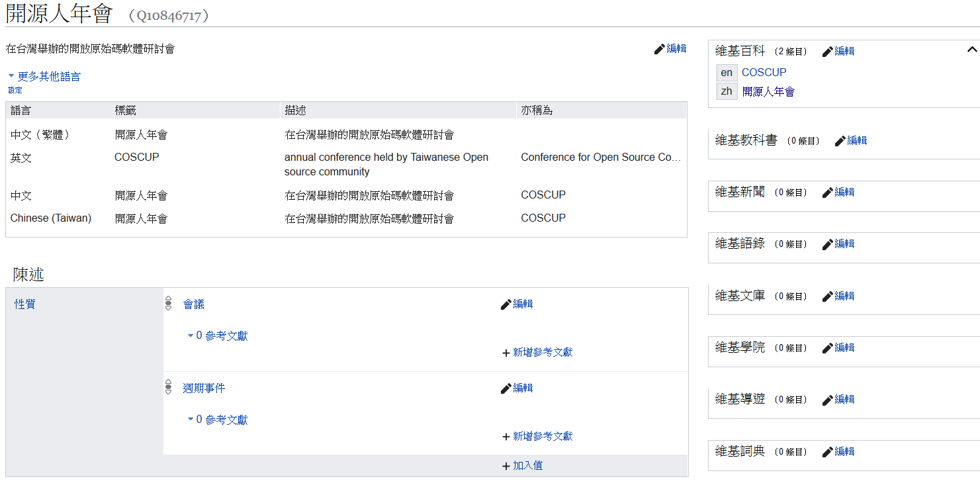Click the 維基詞典 section title
The height and width of the screenshot is (491, 980).
tap(740, 451)
